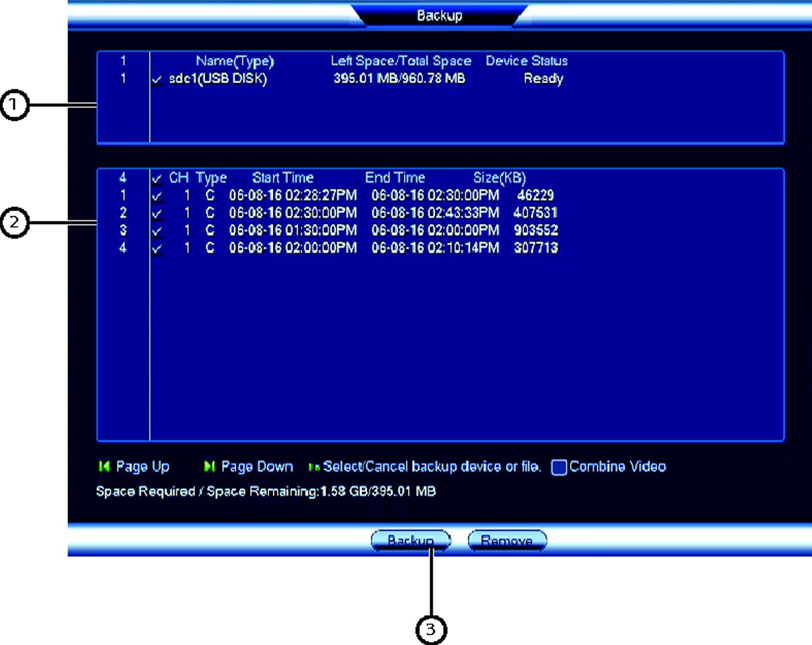Toggle the select-all files checkbox beside CH
The height and width of the screenshot is (645, 812).
(157, 178)
